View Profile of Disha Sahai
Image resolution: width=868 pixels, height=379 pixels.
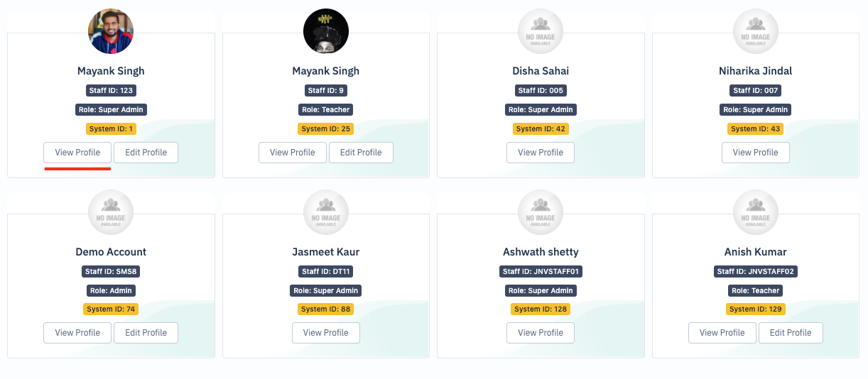coord(541,153)
